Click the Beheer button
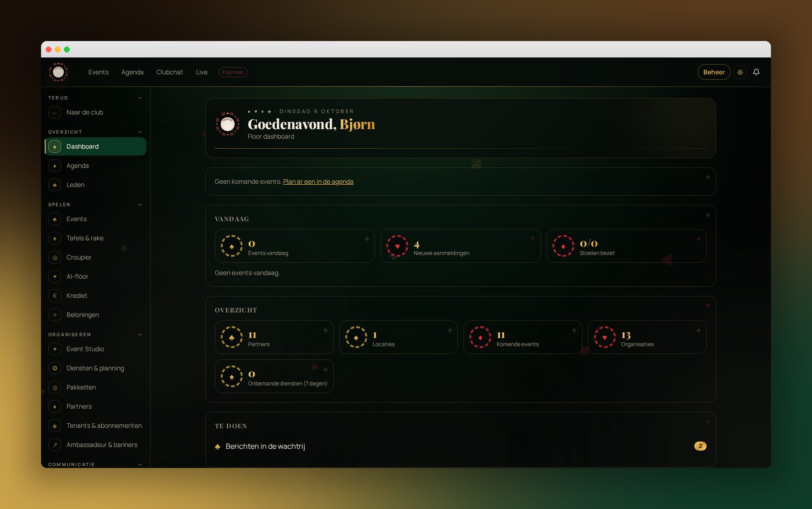This screenshot has width=812, height=509. click(714, 72)
